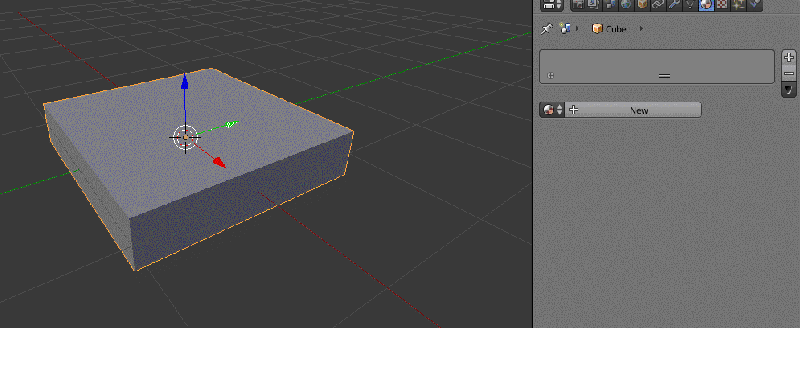The width and height of the screenshot is (800, 386).
Task: Open the Particles sparkle tab
Action: 738,5
